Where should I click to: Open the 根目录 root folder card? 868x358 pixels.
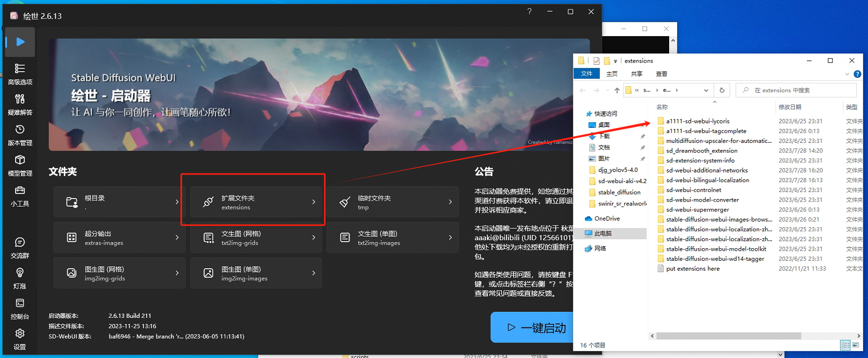119,202
